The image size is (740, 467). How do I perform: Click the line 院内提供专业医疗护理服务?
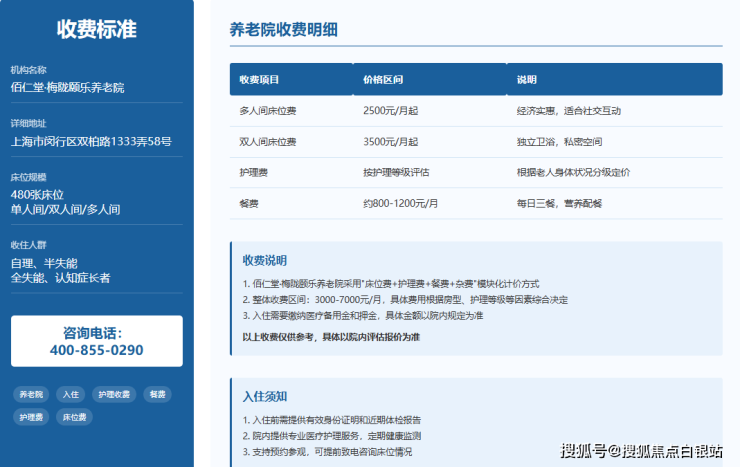[x=332, y=436]
